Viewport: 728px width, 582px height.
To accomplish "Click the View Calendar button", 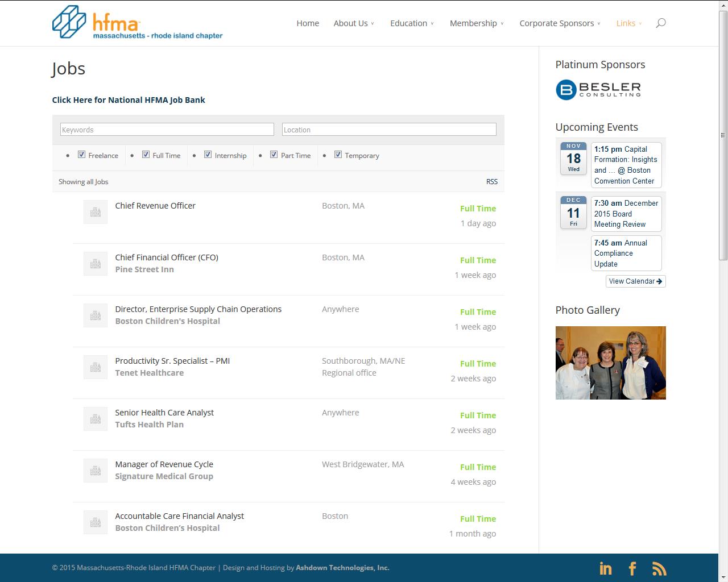I will pyautogui.click(x=635, y=281).
